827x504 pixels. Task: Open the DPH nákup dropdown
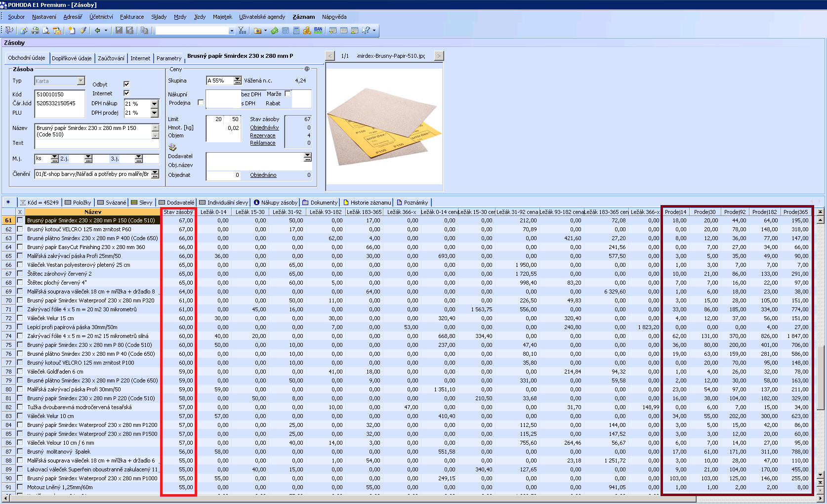coord(155,104)
